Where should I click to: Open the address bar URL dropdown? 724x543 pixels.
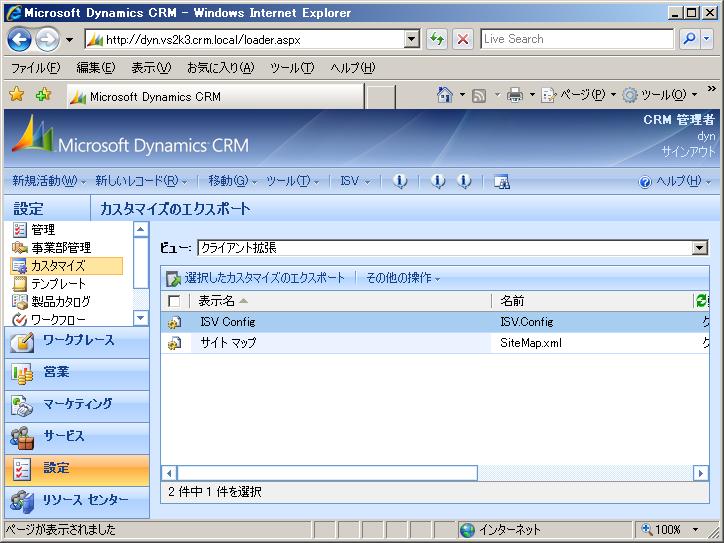[x=411, y=40]
